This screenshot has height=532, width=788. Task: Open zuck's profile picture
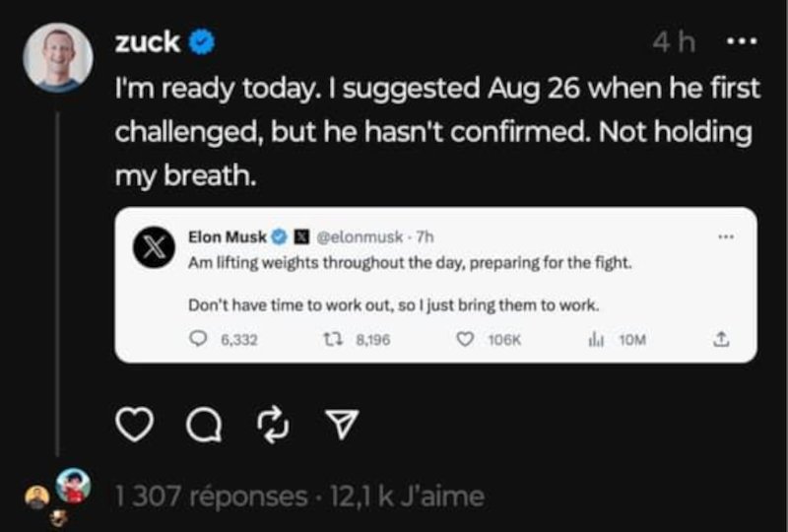[x=58, y=57]
